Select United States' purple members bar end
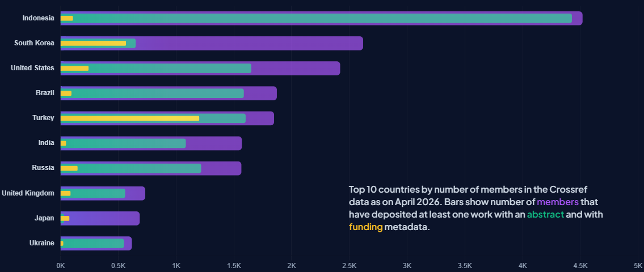 296,68
